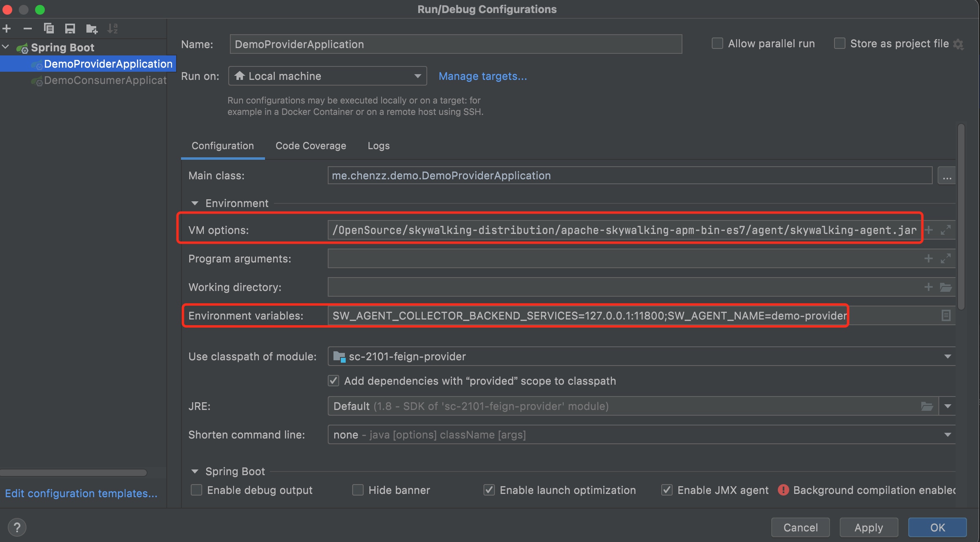Check the Store as project file option
Viewport: 980px width, 542px height.
pyautogui.click(x=840, y=44)
